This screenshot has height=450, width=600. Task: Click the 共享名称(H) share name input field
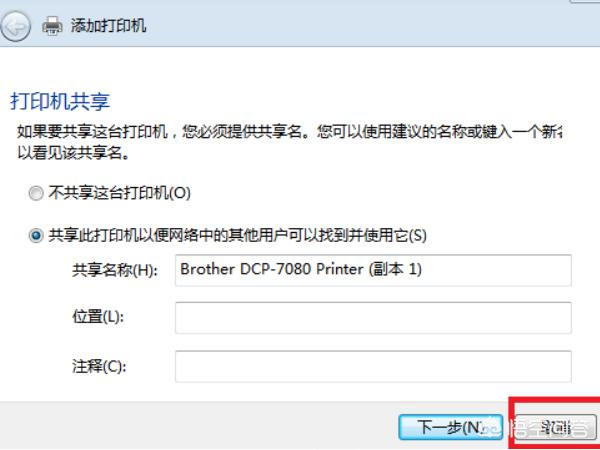(373, 270)
